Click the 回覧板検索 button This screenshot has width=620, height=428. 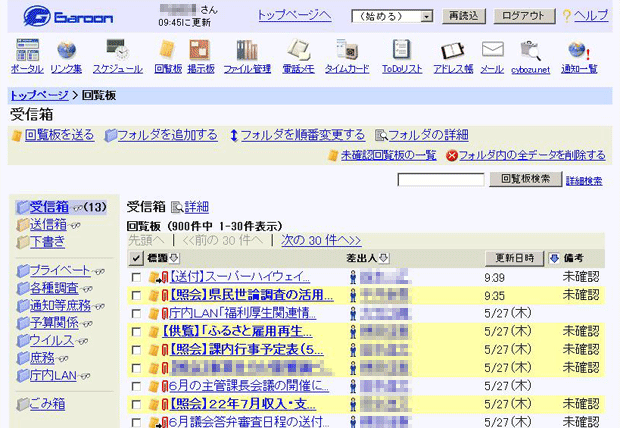tap(525, 179)
